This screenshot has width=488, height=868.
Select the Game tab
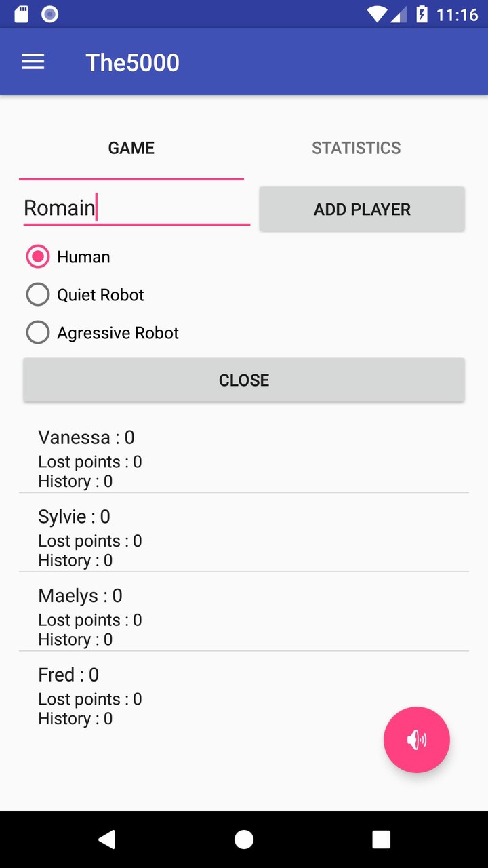point(131,148)
